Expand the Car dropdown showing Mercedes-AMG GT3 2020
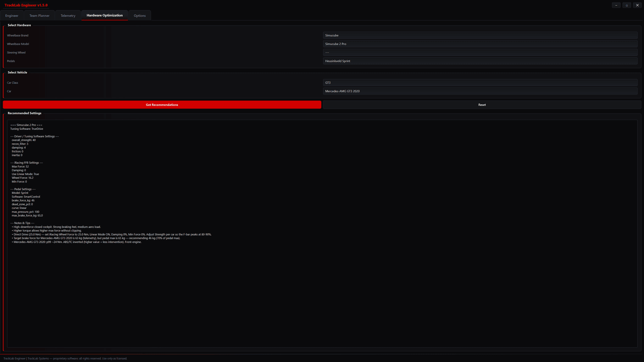Viewport: 644px width, 362px height. (x=480, y=91)
